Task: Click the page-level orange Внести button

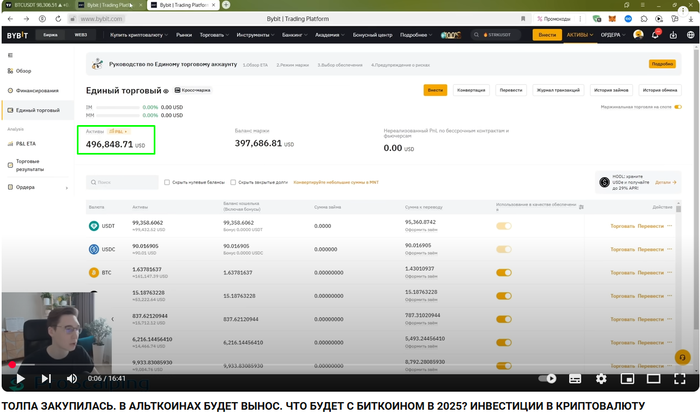Action: (x=435, y=90)
